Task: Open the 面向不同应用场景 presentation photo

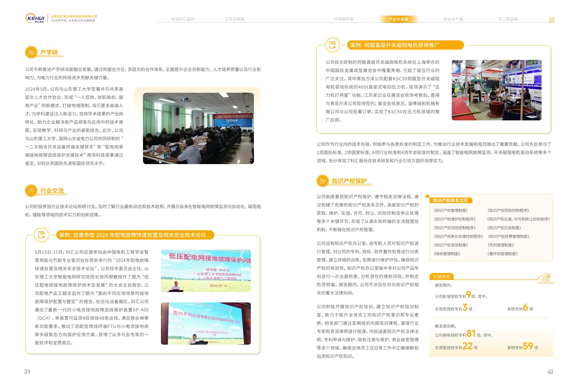Action: (x=206, y=323)
